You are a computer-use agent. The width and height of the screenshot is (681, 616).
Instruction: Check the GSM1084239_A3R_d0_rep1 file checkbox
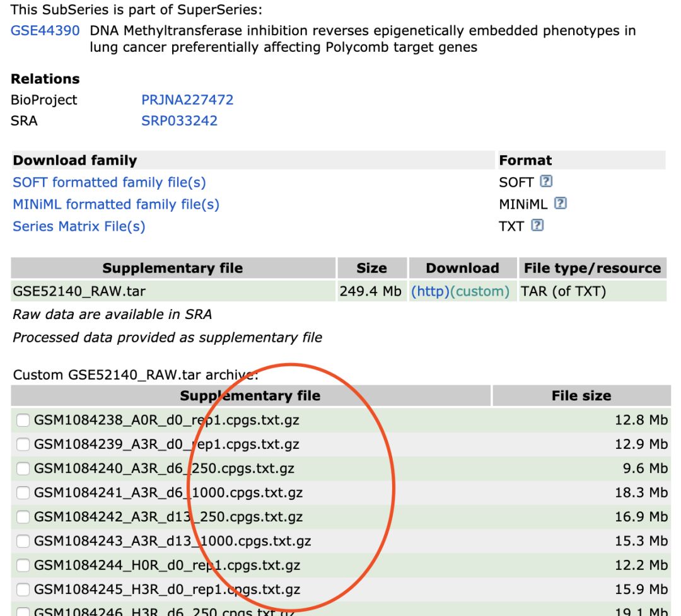coord(23,445)
